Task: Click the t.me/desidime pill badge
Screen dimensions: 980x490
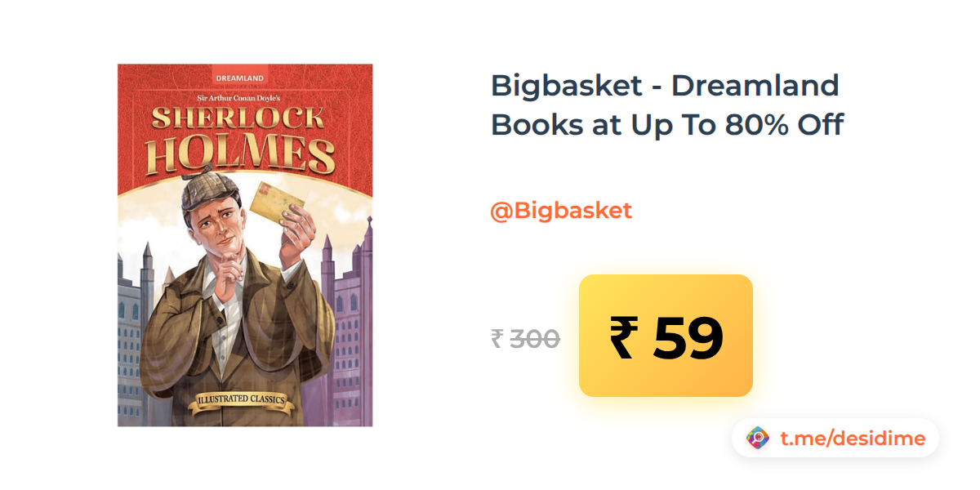Action: click(835, 439)
